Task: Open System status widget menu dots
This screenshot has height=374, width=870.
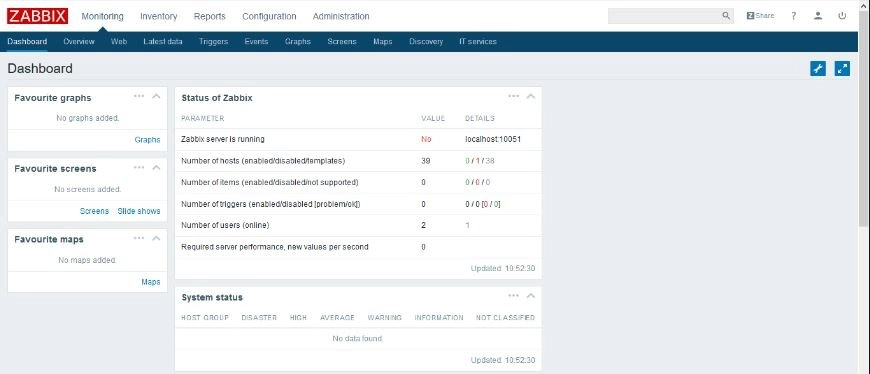Action: pos(514,296)
